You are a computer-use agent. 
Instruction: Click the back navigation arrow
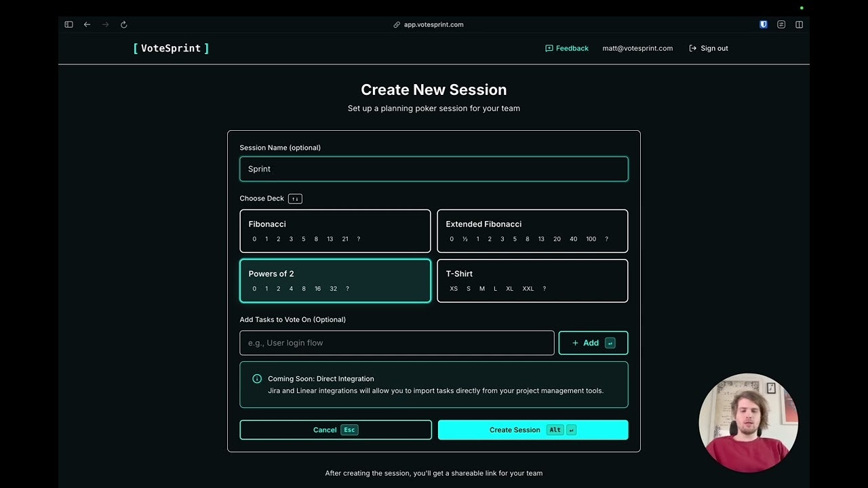[87, 24]
